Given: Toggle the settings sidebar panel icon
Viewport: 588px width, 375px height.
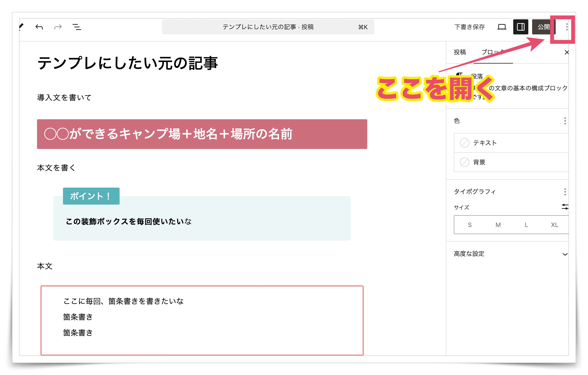Looking at the screenshot, I should coord(521,27).
